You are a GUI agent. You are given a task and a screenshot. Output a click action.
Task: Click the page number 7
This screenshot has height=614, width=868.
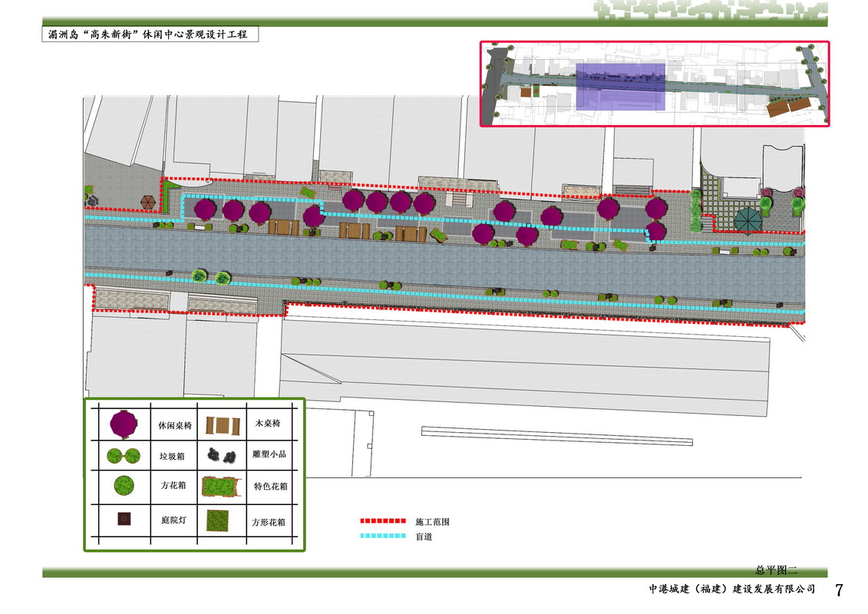(839, 589)
